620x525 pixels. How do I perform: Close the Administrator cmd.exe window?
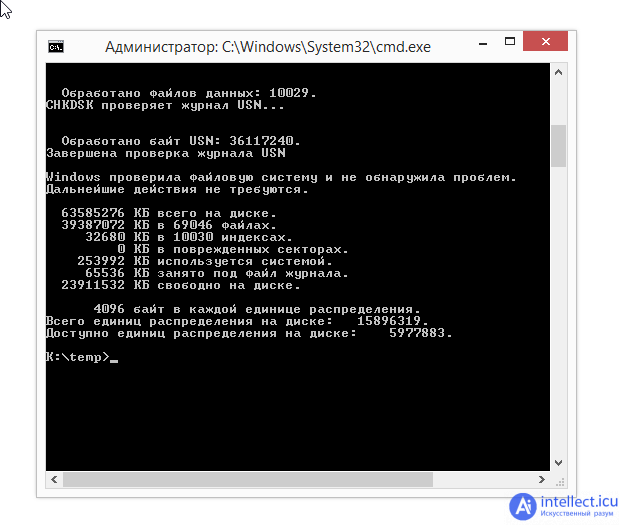point(545,41)
